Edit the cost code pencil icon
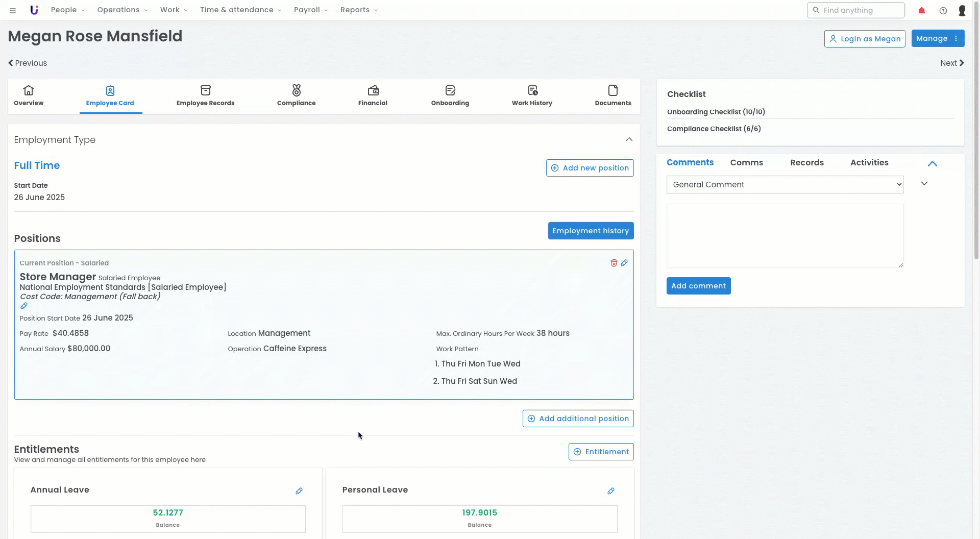Screen dimensions: 980x539 point(24,306)
